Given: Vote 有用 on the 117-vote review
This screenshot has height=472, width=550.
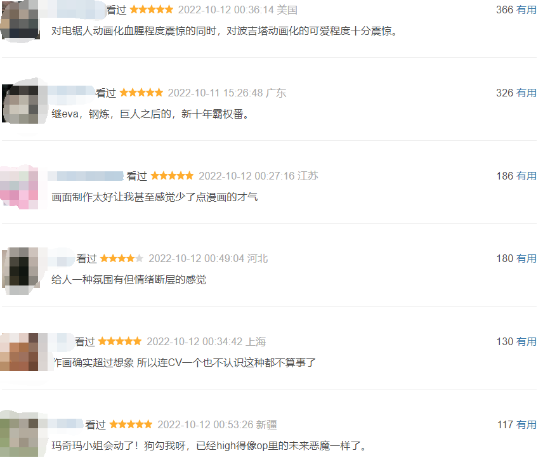Looking at the screenshot, I should pyautogui.click(x=526, y=424).
